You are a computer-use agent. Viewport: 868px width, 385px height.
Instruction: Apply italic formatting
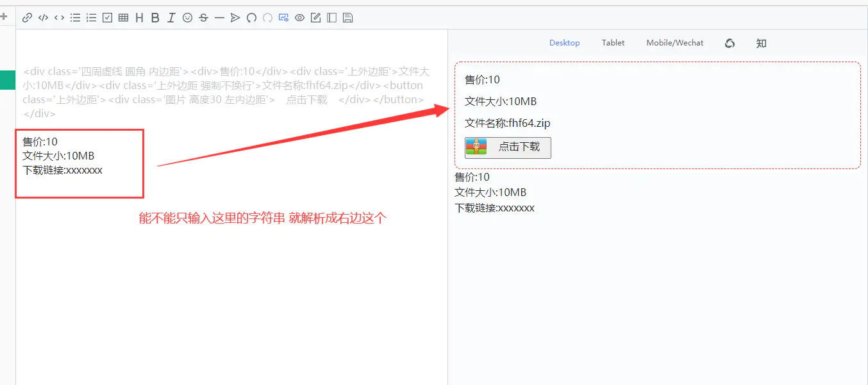tap(171, 18)
